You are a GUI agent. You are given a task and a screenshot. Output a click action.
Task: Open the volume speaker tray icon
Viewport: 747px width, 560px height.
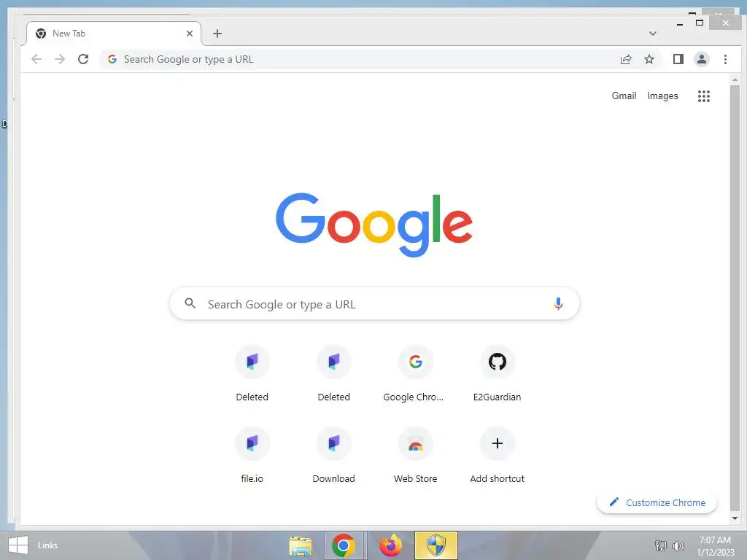point(678,545)
